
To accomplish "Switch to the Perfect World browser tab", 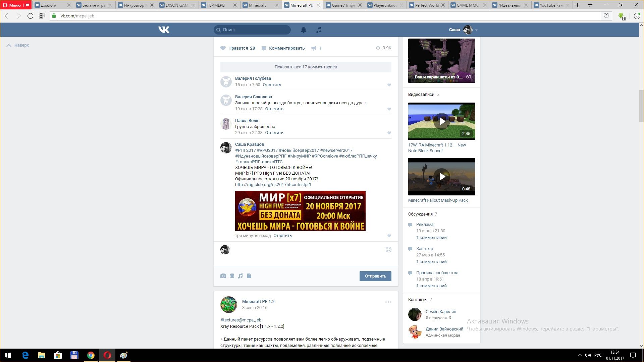I will (427, 5).
